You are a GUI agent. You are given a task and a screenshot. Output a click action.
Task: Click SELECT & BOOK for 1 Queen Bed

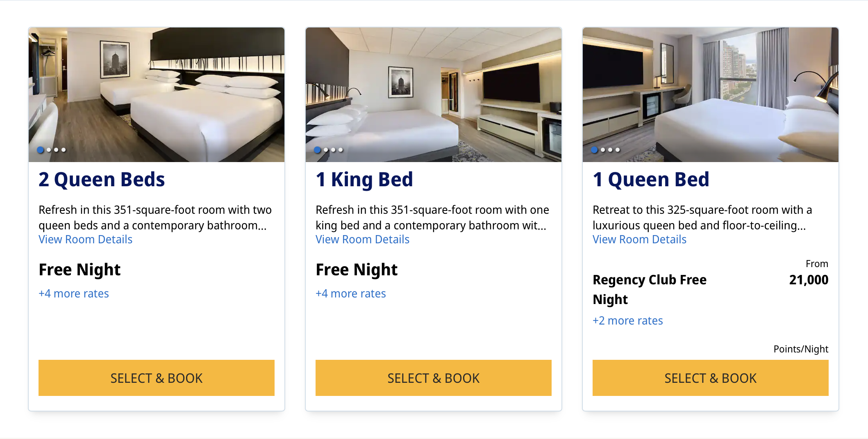click(x=710, y=378)
